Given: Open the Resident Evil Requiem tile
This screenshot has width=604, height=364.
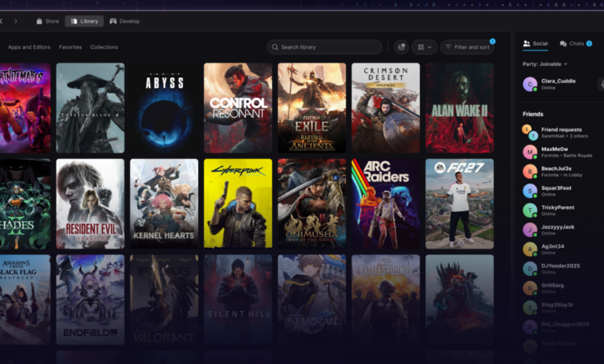Looking at the screenshot, I should click(90, 204).
